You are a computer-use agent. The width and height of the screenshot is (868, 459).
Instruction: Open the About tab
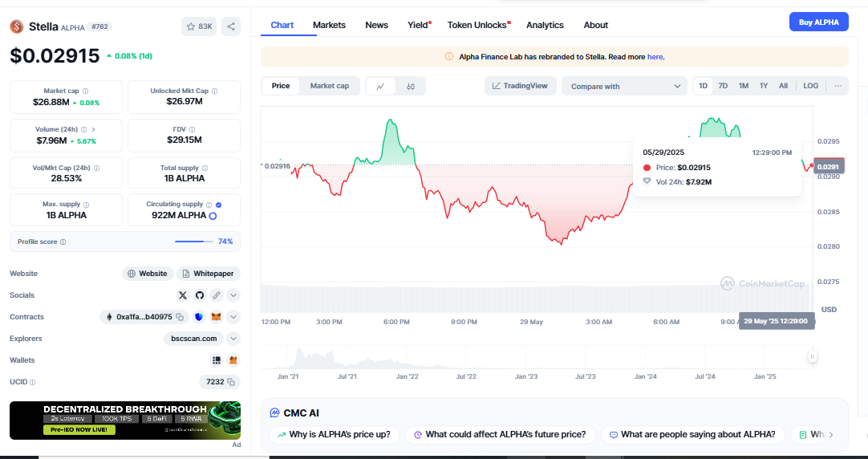(595, 25)
